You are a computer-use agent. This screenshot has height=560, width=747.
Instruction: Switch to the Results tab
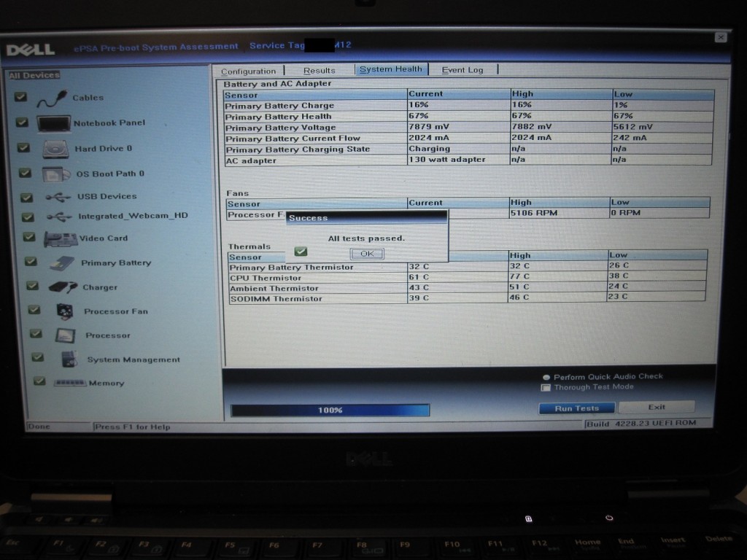[x=320, y=71]
